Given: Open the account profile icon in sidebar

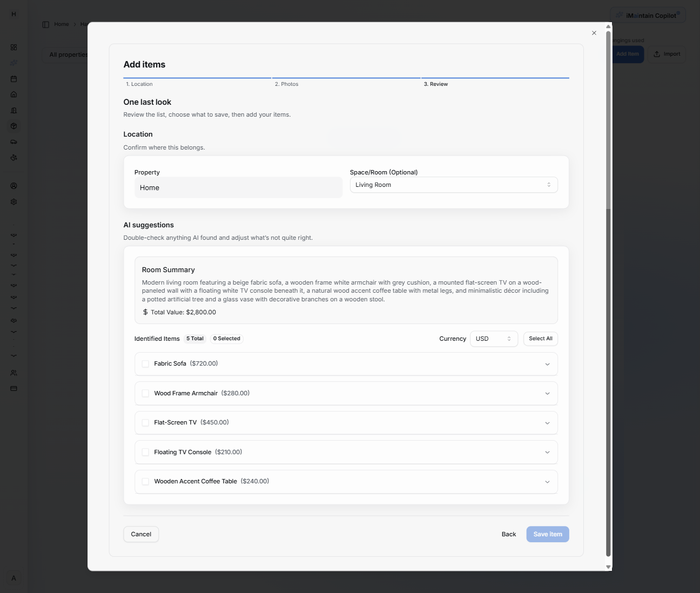Looking at the screenshot, I should click(x=14, y=185).
